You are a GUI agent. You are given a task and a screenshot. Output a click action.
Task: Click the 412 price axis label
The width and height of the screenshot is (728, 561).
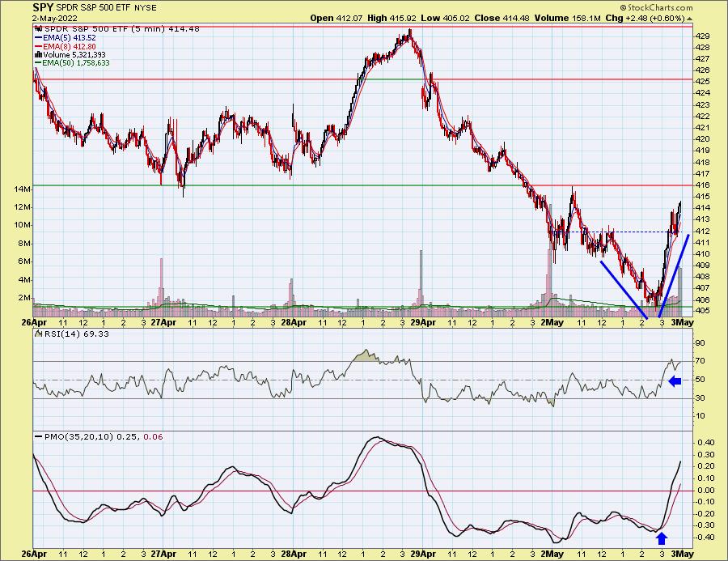(702, 231)
